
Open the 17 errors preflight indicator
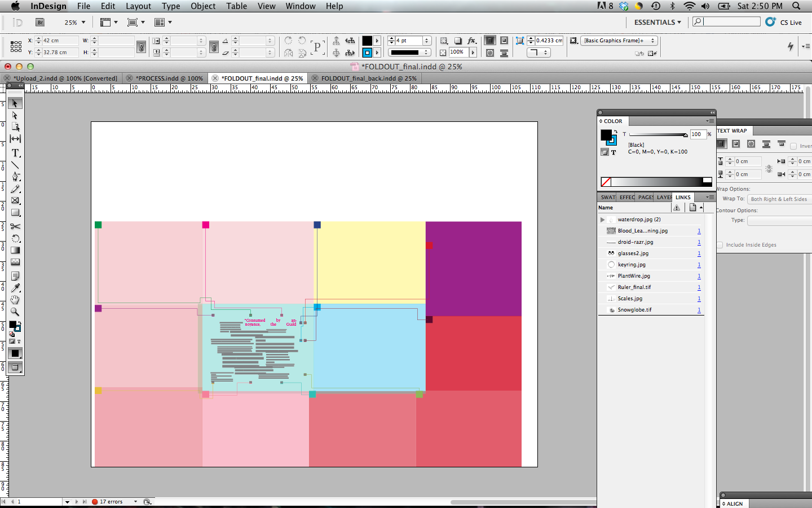click(x=111, y=502)
